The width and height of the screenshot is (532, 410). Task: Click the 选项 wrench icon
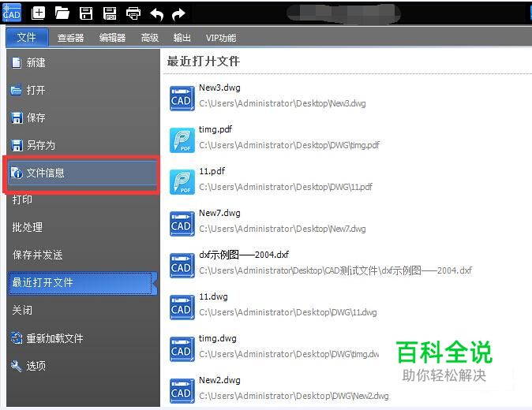pos(16,366)
